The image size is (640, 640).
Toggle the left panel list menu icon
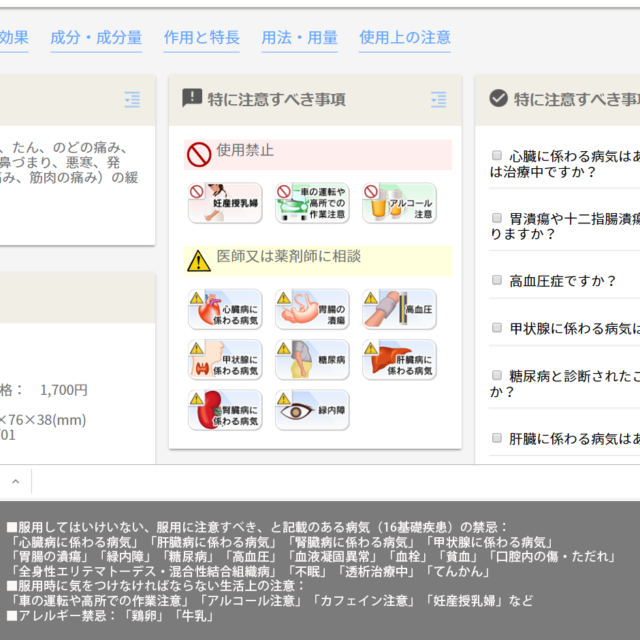pyautogui.click(x=132, y=98)
